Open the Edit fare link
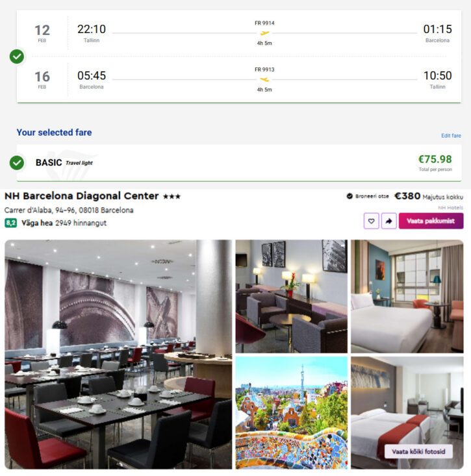This screenshot has width=471, height=476. 451,136
